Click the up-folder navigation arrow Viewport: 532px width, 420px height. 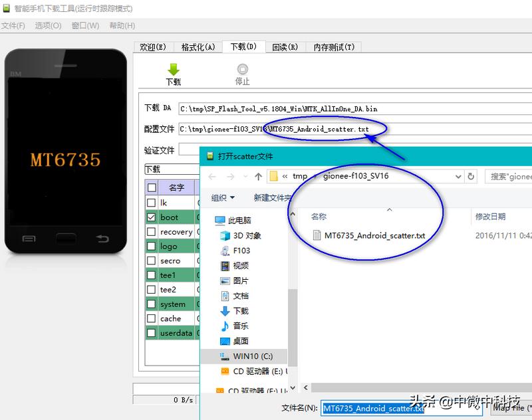tap(257, 176)
